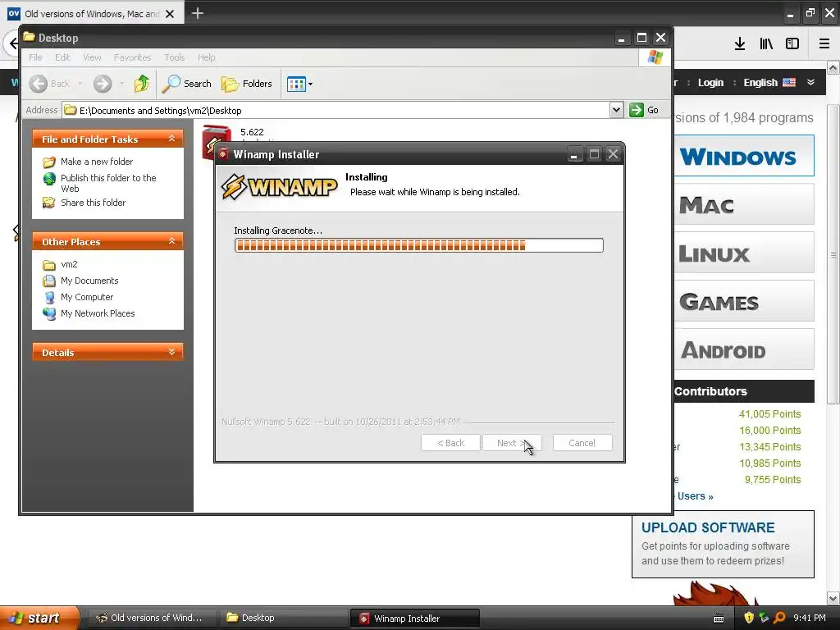Screen dimensions: 840x630
Task: Click the Back button in Winamp Installer
Action: pos(450,443)
